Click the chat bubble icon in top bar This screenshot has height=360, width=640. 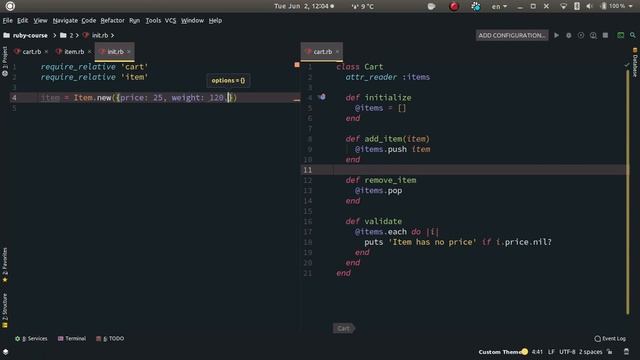[431, 7]
